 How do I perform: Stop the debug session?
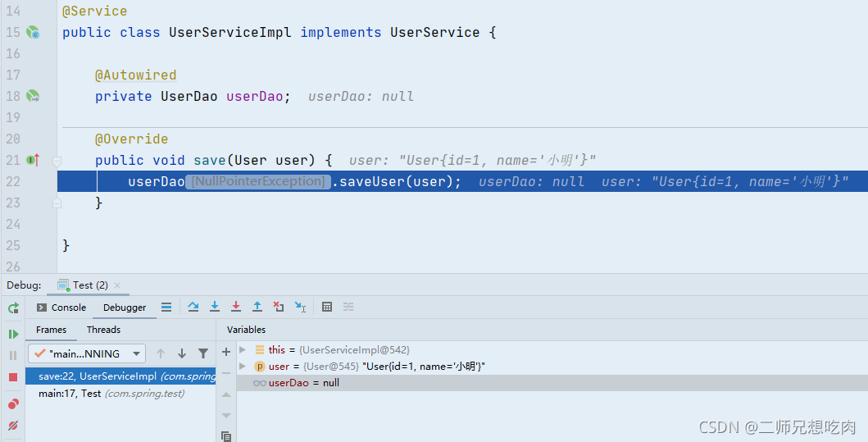click(x=13, y=377)
